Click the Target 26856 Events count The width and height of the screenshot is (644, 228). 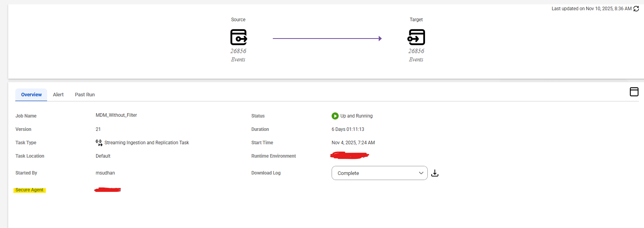point(416,55)
